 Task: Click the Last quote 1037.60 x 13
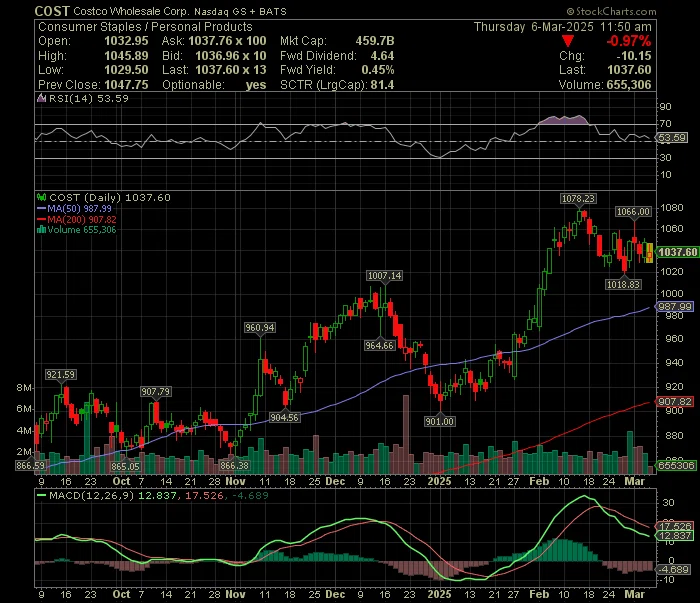coord(231,70)
